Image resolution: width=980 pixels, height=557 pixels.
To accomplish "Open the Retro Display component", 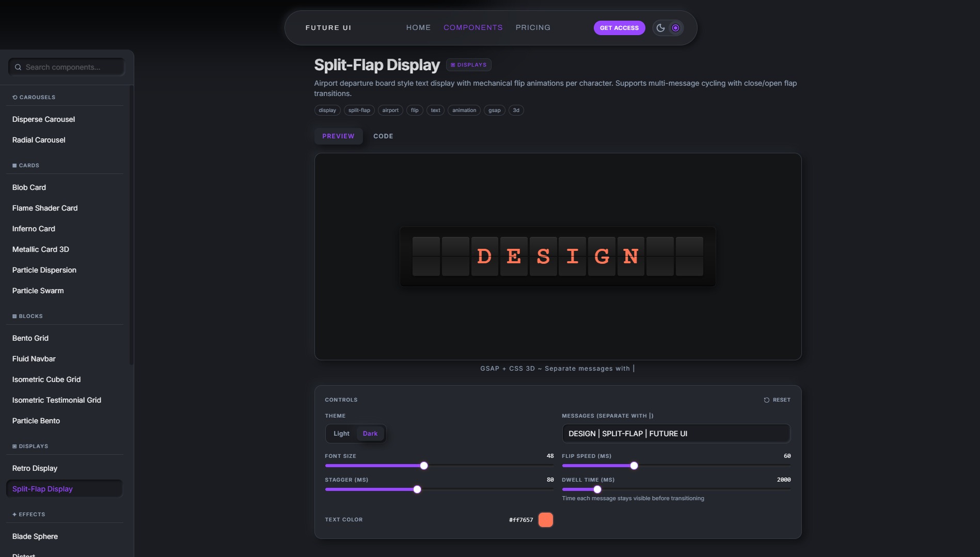I will coord(35,468).
